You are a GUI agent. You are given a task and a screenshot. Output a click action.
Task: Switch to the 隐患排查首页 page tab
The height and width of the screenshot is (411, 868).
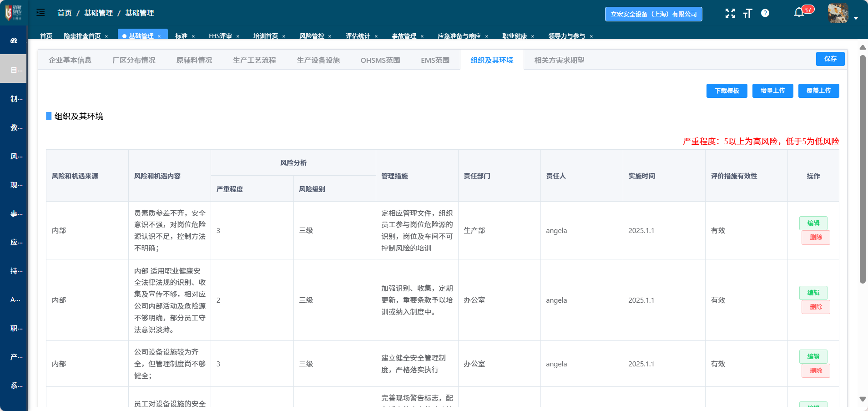tap(82, 36)
